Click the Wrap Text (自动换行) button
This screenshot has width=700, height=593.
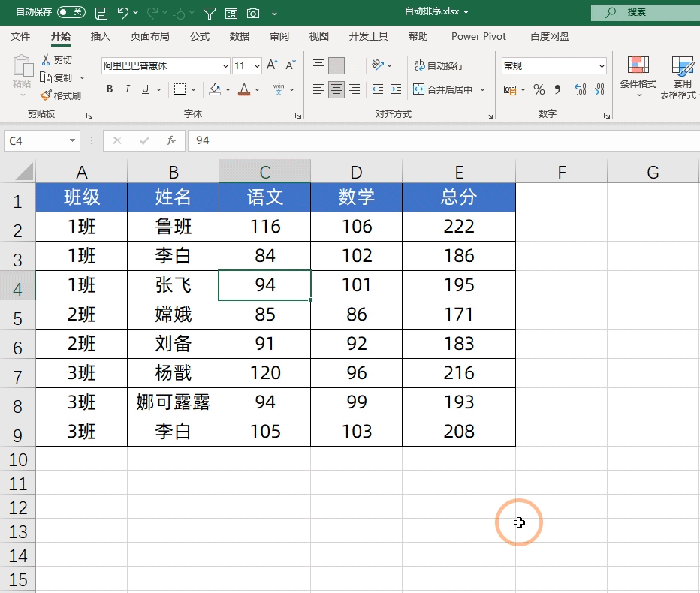[x=439, y=65]
